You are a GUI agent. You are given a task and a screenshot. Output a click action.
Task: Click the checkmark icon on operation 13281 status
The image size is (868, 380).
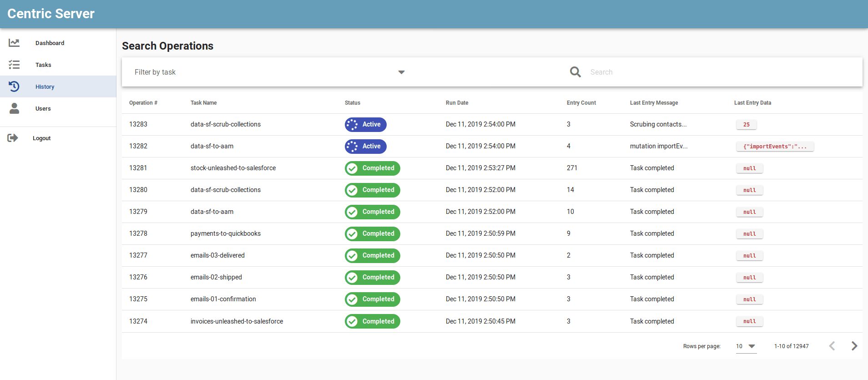352,168
